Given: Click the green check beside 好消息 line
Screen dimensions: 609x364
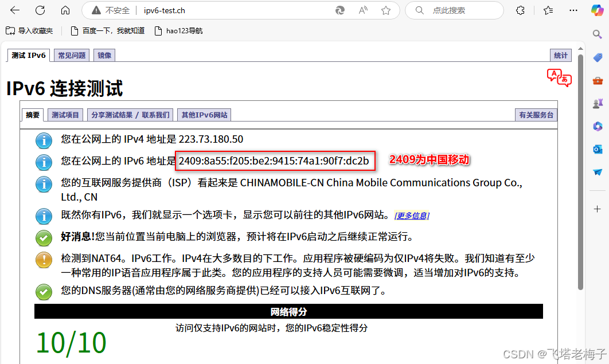Looking at the screenshot, I should click(44, 238).
